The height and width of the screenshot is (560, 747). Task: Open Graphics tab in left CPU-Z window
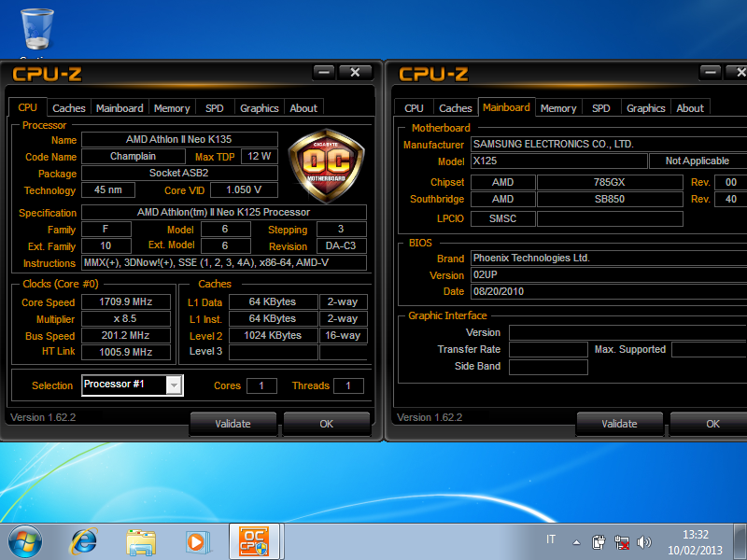260,108
